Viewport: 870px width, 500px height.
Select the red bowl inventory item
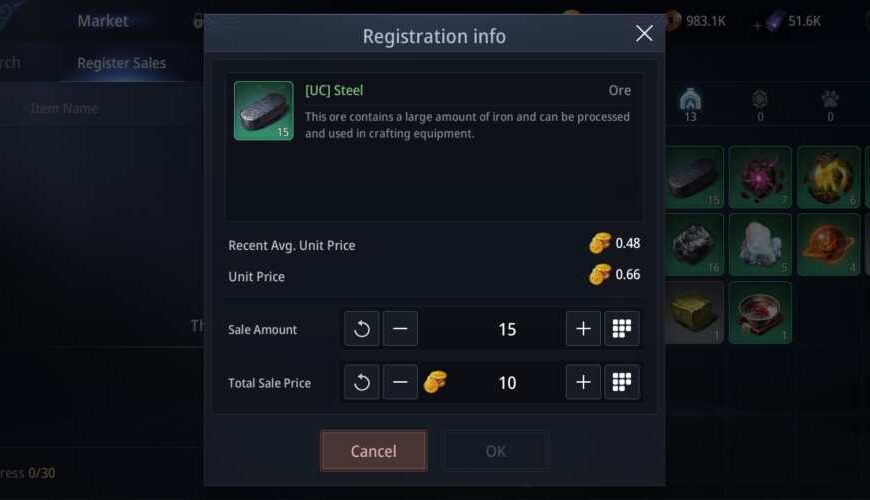pyautogui.click(x=760, y=312)
